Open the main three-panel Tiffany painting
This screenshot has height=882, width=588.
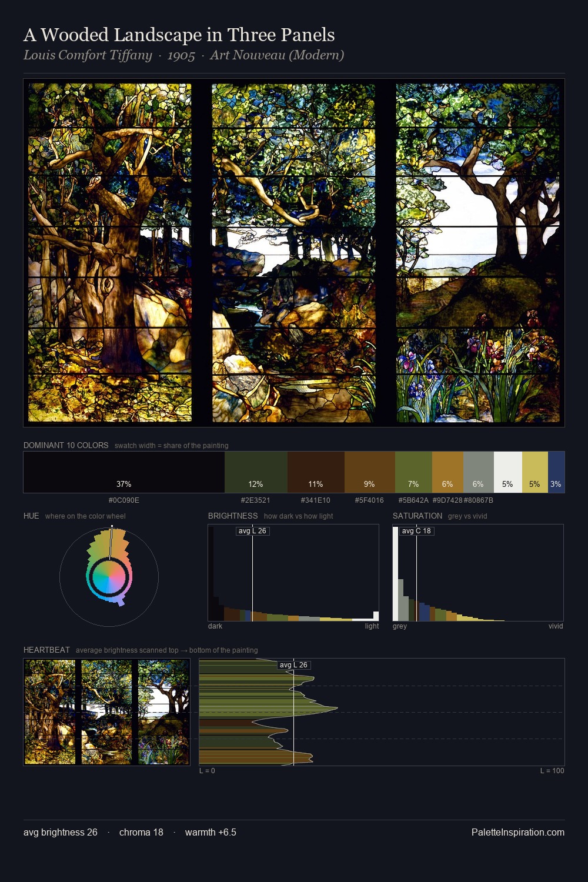(294, 253)
